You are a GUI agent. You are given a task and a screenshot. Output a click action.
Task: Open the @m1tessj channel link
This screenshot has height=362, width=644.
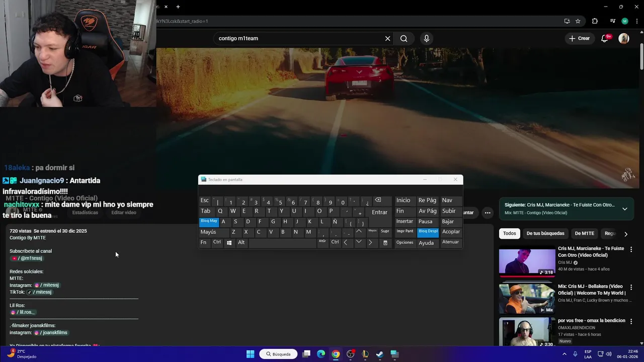[x=27, y=258]
